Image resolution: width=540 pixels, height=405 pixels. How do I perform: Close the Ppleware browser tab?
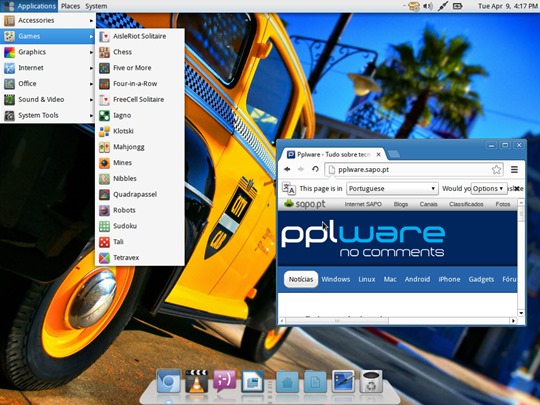pyautogui.click(x=378, y=155)
